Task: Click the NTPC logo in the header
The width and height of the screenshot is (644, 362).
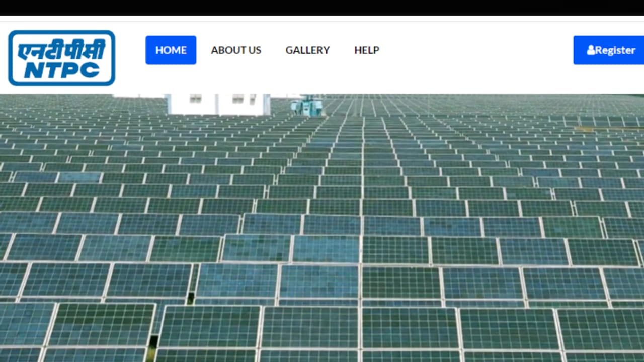Action: (x=61, y=58)
